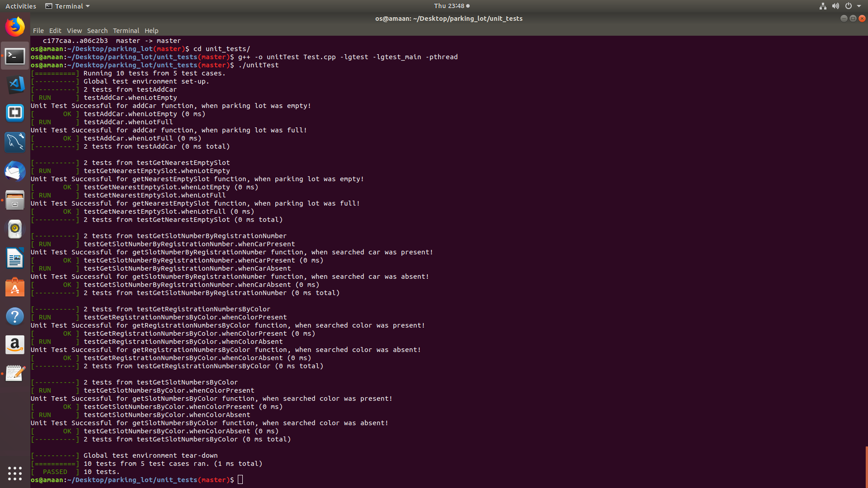The width and height of the screenshot is (868, 488).
Task: Open the Search menu
Action: (x=97, y=31)
